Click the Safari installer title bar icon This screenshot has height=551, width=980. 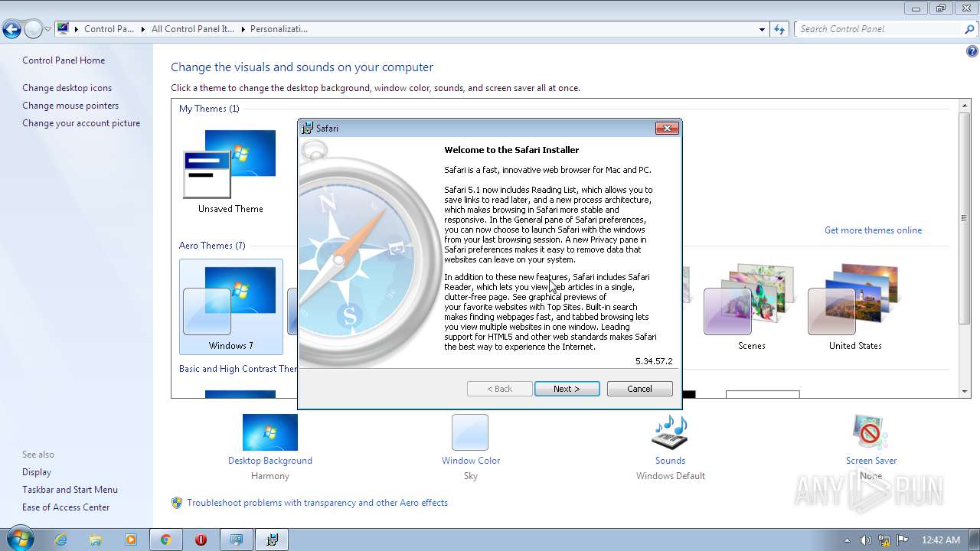pyautogui.click(x=308, y=128)
